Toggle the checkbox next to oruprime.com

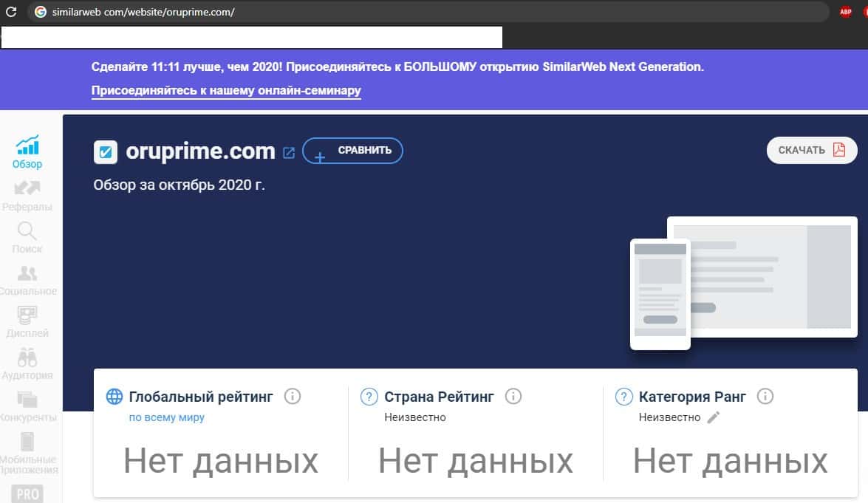click(105, 152)
